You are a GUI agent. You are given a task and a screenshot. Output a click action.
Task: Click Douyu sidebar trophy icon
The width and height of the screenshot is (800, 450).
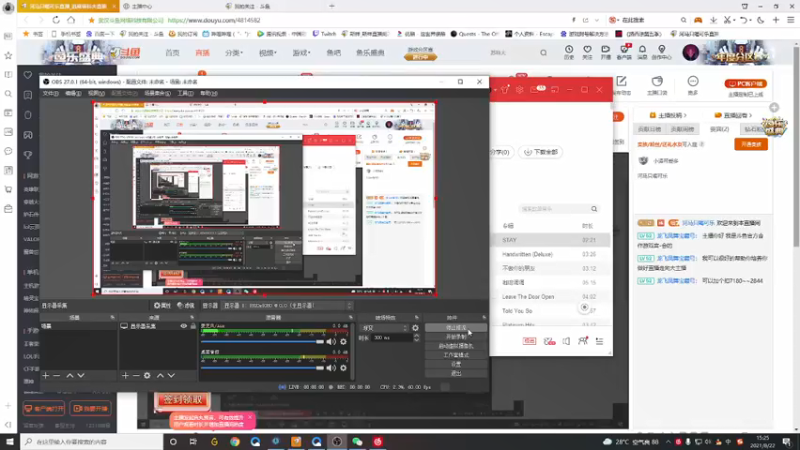[x=28, y=155]
